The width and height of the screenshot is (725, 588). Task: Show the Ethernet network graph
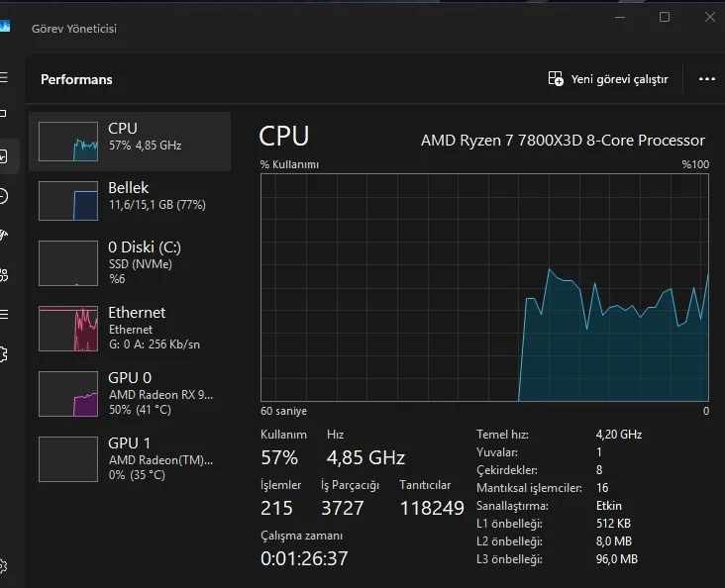130,328
